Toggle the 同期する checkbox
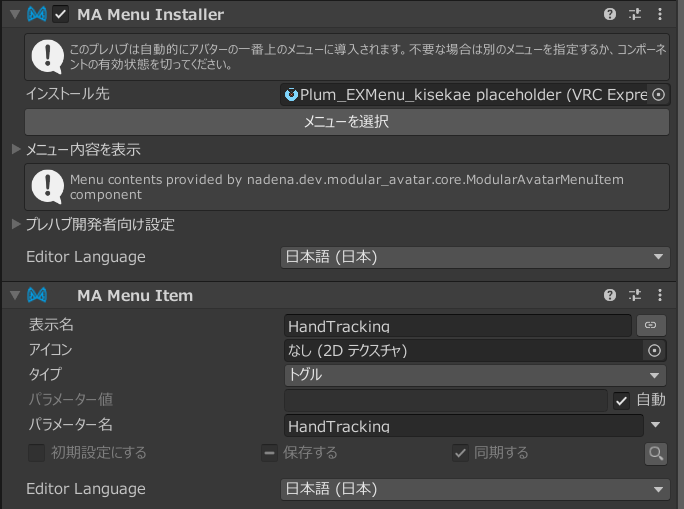The width and height of the screenshot is (684, 509). click(x=460, y=453)
